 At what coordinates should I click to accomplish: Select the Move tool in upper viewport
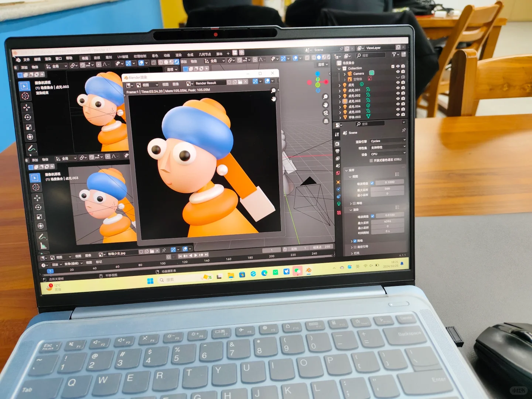pyautogui.click(x=27, y=108)
